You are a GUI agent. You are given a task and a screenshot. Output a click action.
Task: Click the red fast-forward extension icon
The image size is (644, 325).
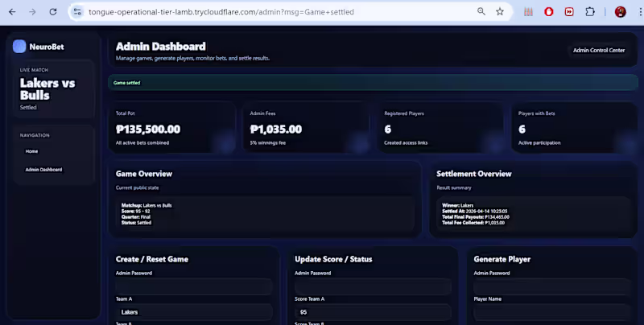tap(569, 12)
